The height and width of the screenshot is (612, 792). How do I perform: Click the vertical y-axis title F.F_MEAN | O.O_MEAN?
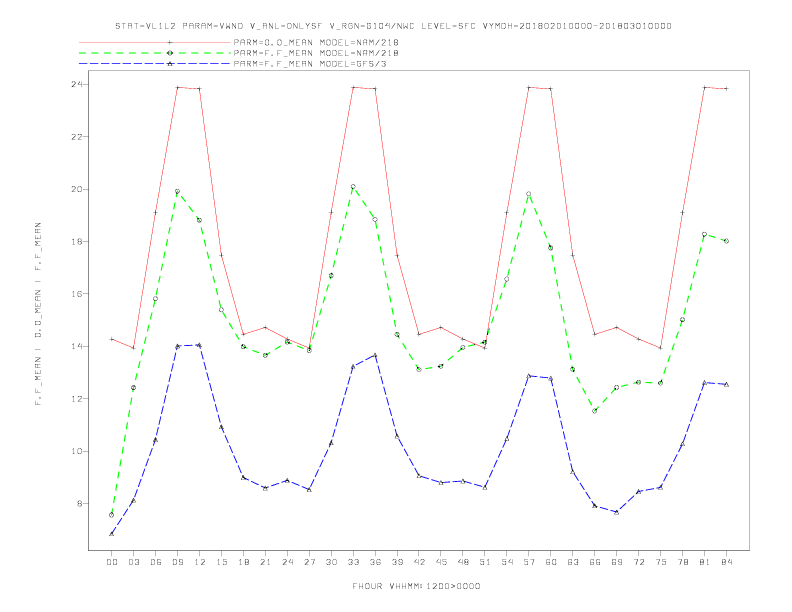click(38, 314)
